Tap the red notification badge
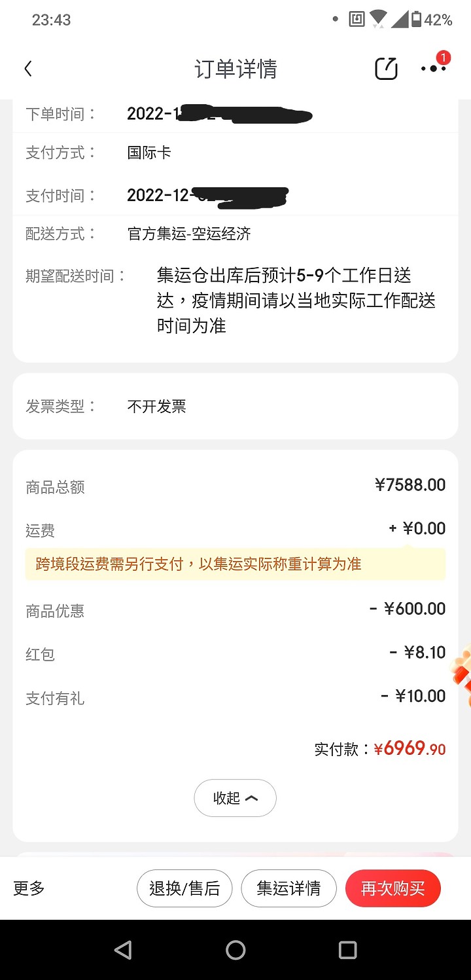471x980 pixels. coord(443,58)
